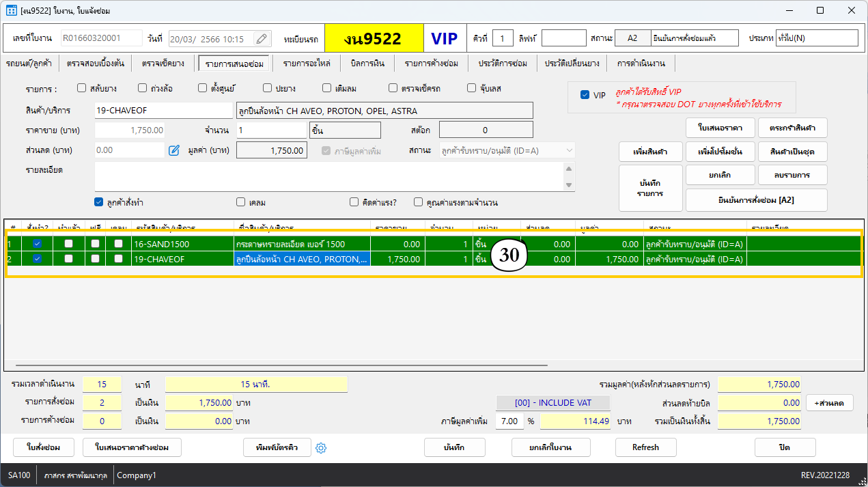Viewport: 868px width, 487px height.
Task: Click the +ส่วนลด button
Action: 829,403
